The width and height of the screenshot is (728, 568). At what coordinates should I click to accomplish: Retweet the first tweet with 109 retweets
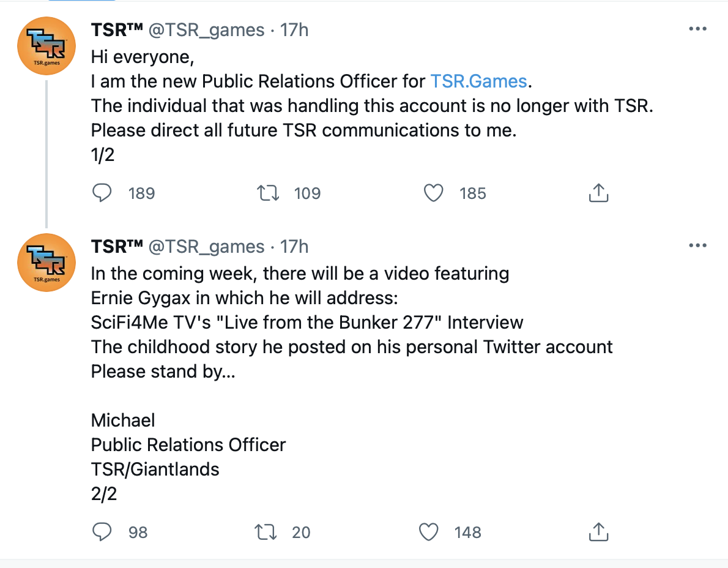pos(267,193)
